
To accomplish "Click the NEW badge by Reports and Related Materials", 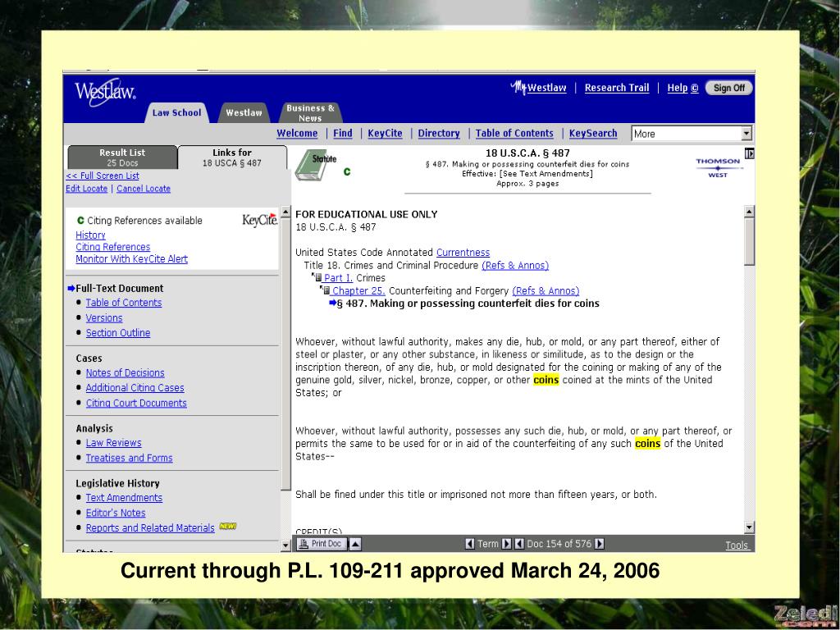I will point(228,526).
